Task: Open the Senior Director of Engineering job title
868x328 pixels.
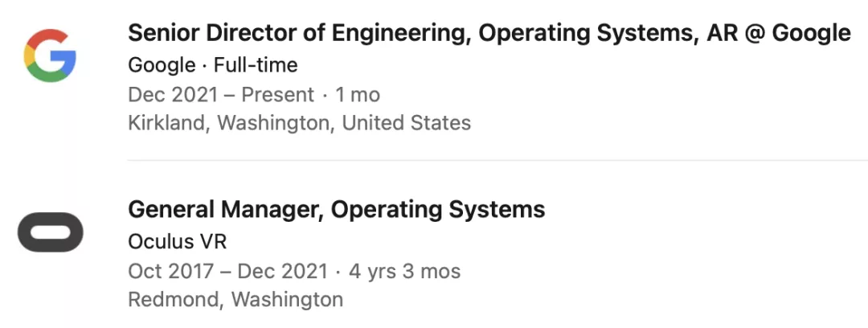Action: pyautogui.click(x=489, y=33)
